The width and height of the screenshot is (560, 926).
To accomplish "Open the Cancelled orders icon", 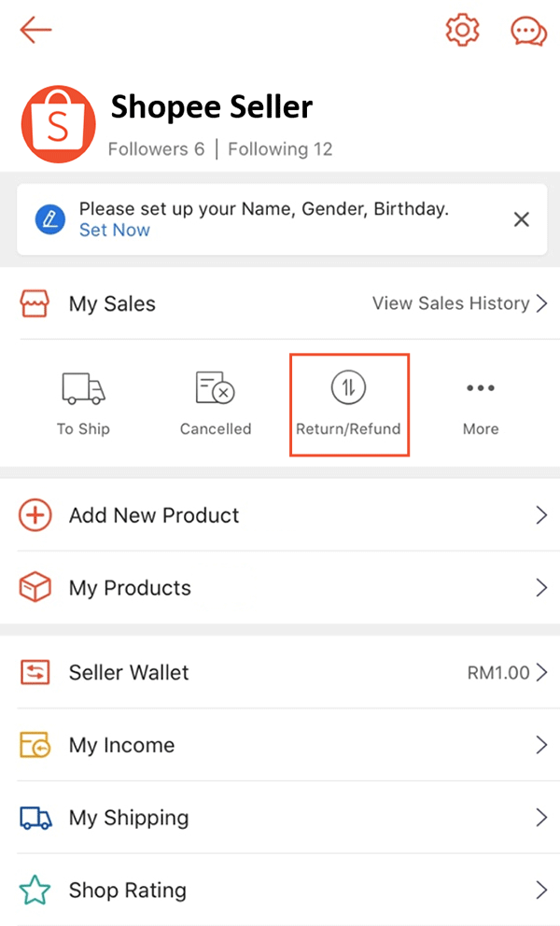I will point(215,387).
